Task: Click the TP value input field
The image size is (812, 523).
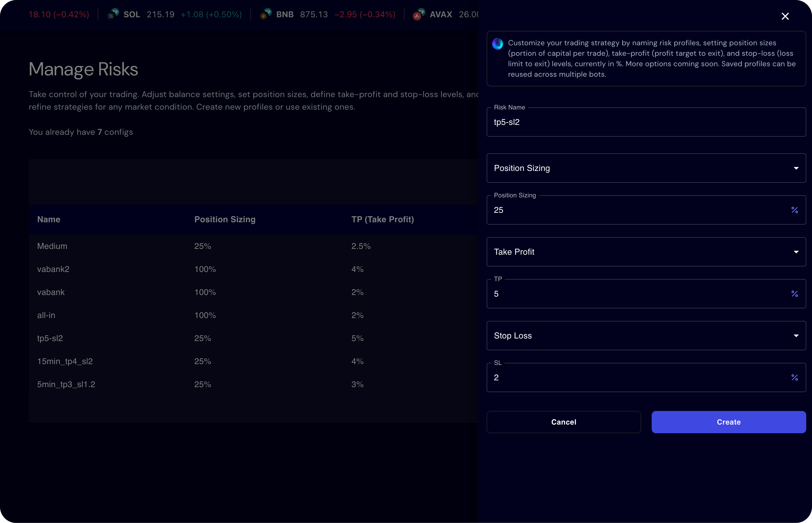Action: click(639, 294)
